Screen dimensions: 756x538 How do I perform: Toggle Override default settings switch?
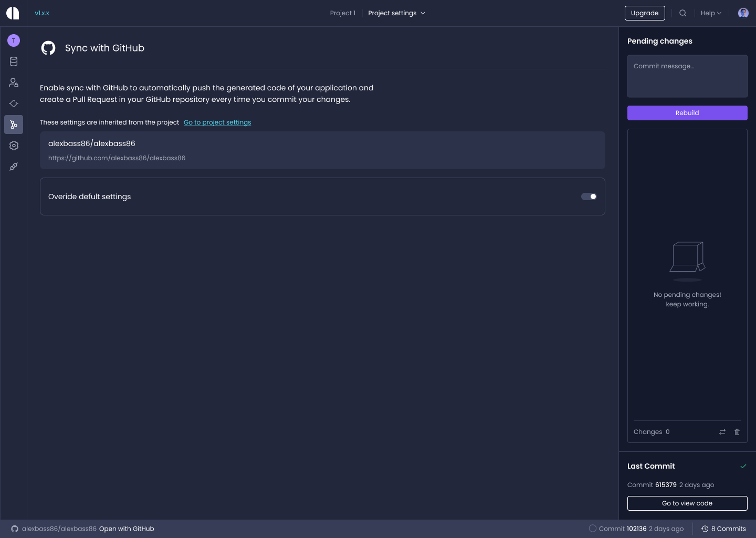click(x=589, y=196)
